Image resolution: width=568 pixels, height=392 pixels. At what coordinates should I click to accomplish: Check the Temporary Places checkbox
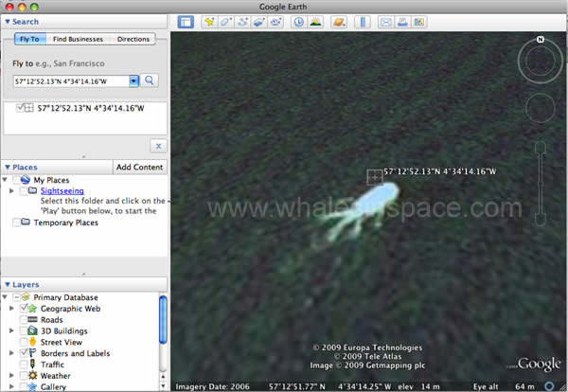16,223
